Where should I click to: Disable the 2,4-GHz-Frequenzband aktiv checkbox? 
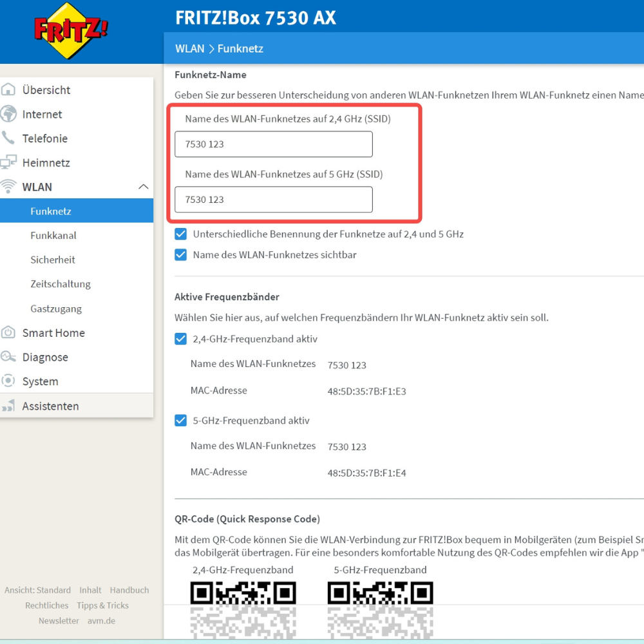181,339
